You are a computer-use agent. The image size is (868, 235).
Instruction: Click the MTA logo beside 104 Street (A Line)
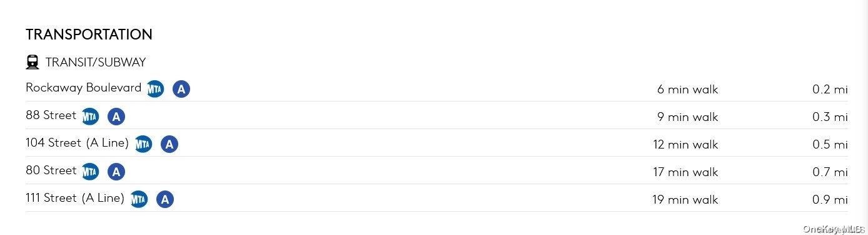point(143,144)
